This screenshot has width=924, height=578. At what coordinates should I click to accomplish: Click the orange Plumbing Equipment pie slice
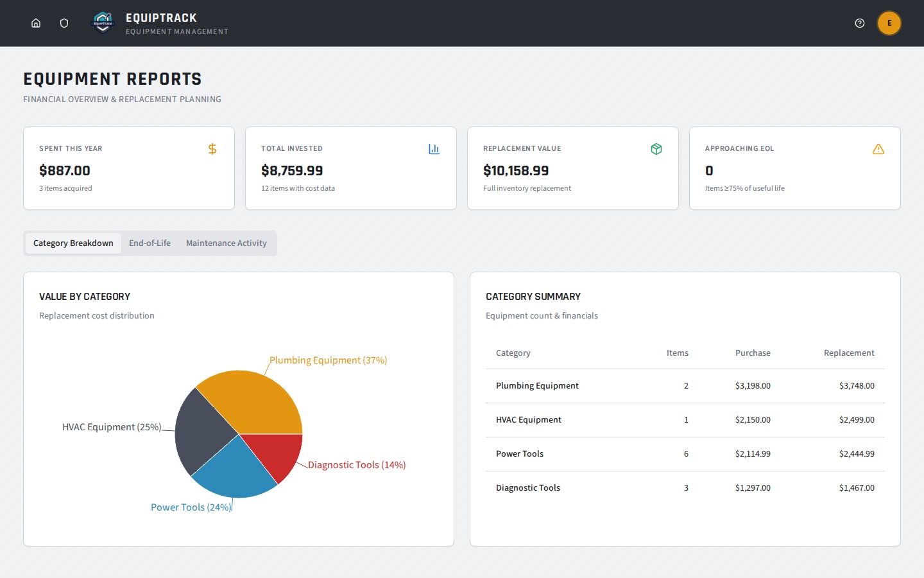[x=257, y=401]
